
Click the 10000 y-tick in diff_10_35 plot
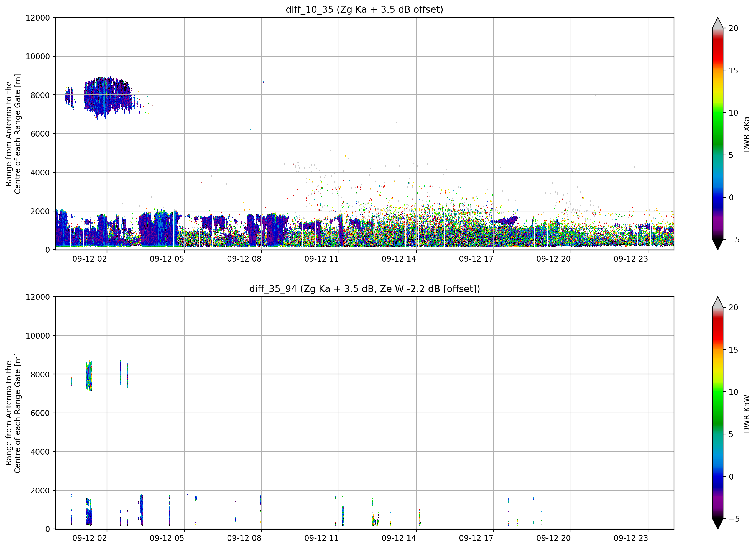[38, 57]
